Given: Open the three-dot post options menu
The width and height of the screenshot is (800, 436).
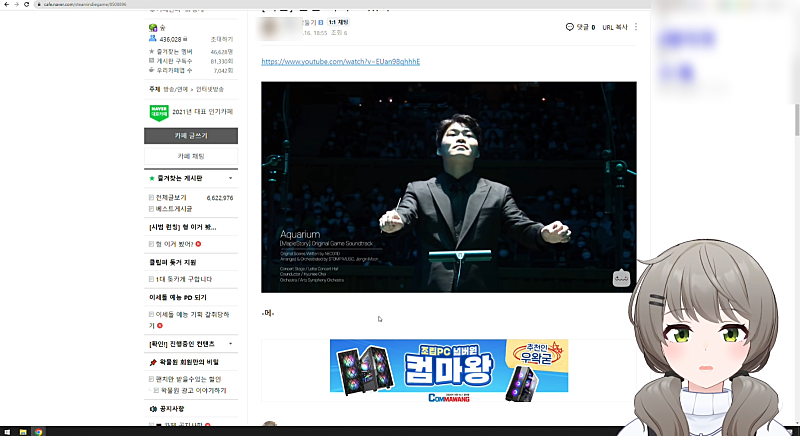Looking at the screenshot, I should (x=636, y=27).
